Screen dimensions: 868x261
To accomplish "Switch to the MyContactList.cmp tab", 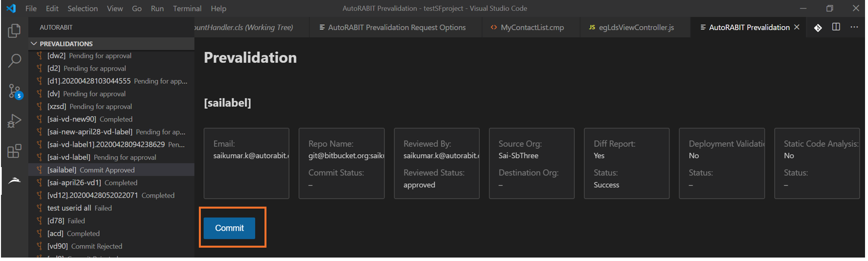I will (531, 27).
